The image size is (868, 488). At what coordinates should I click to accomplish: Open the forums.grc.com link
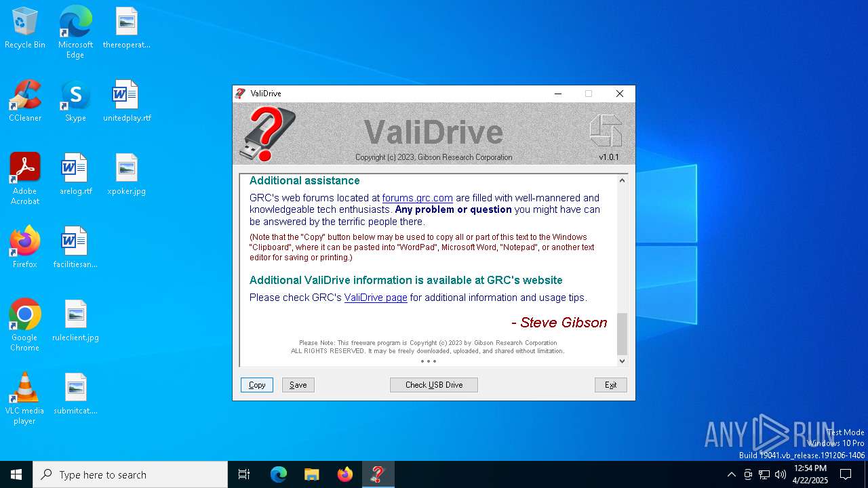[418, 198]
